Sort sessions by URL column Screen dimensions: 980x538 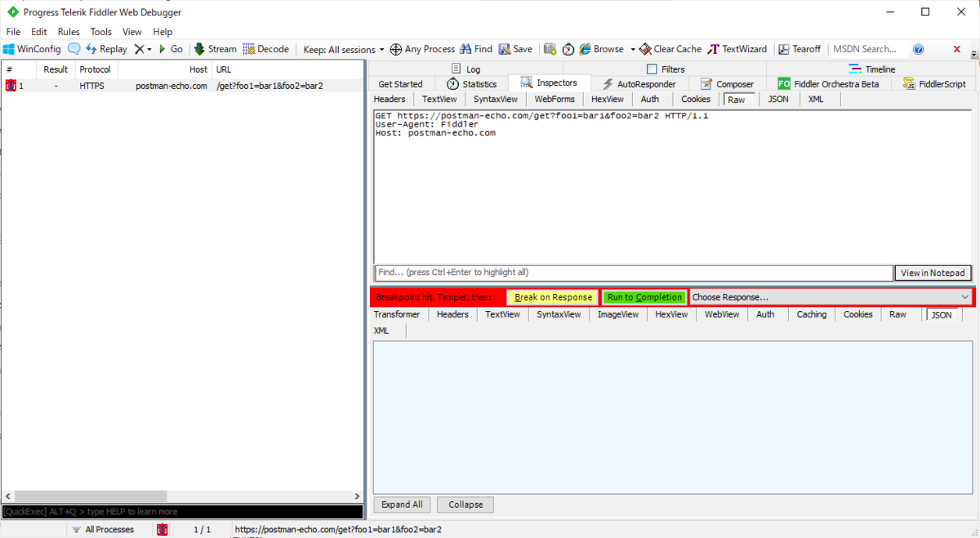(287, 69)
